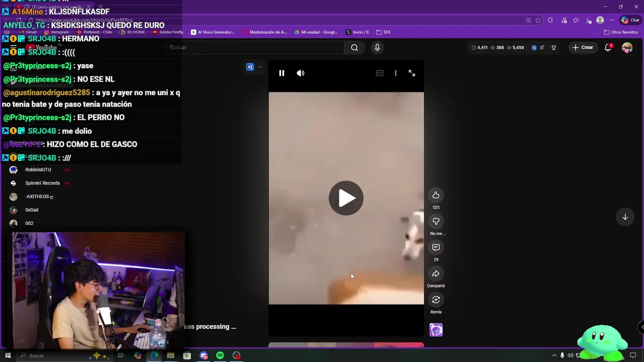The width and height of the screenshot is (644, 362).
Task: Start voice search with microphone
Action: pos(377,47)
